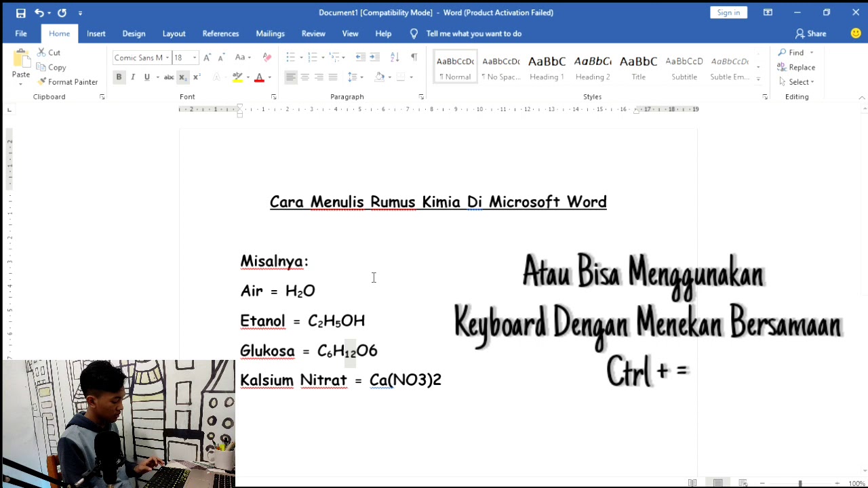Apply the red Font Color swatch
Viewport: 868px width, 488px height.
pyautogui.click(x=259, y=77)
